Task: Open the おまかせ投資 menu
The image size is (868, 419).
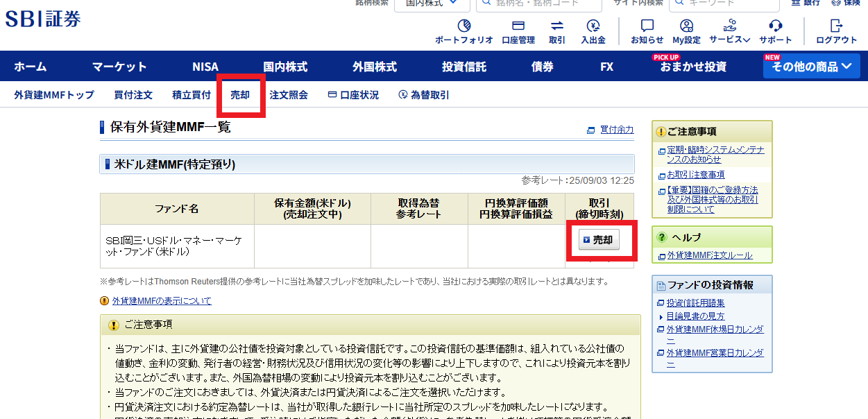Action: [x=694, y=67]
